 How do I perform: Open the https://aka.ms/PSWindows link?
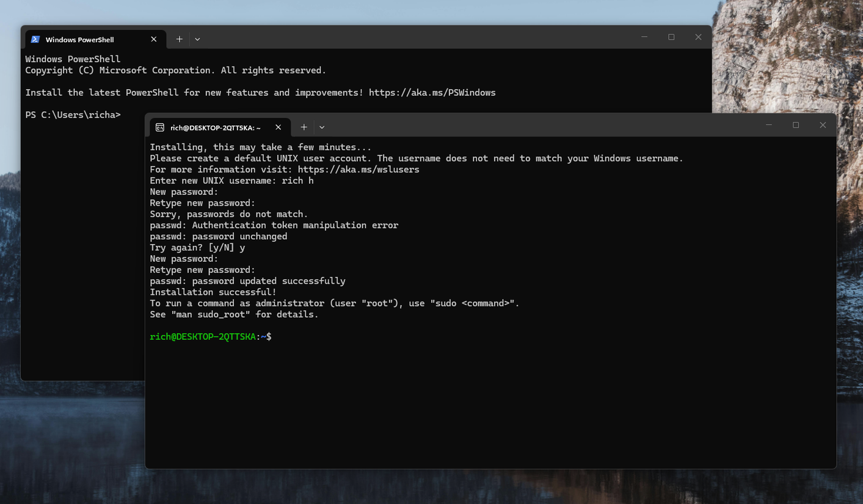click(432, 93)
